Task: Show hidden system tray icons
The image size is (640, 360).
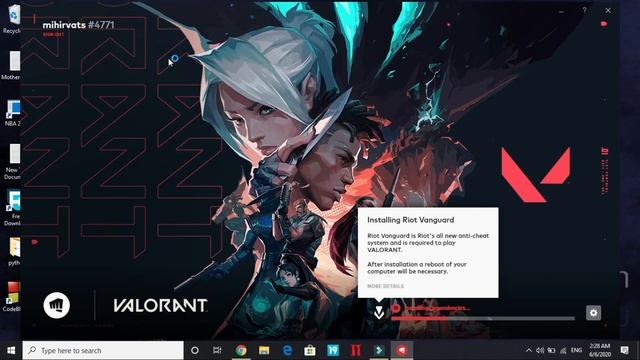Action: tap(529, 350)
